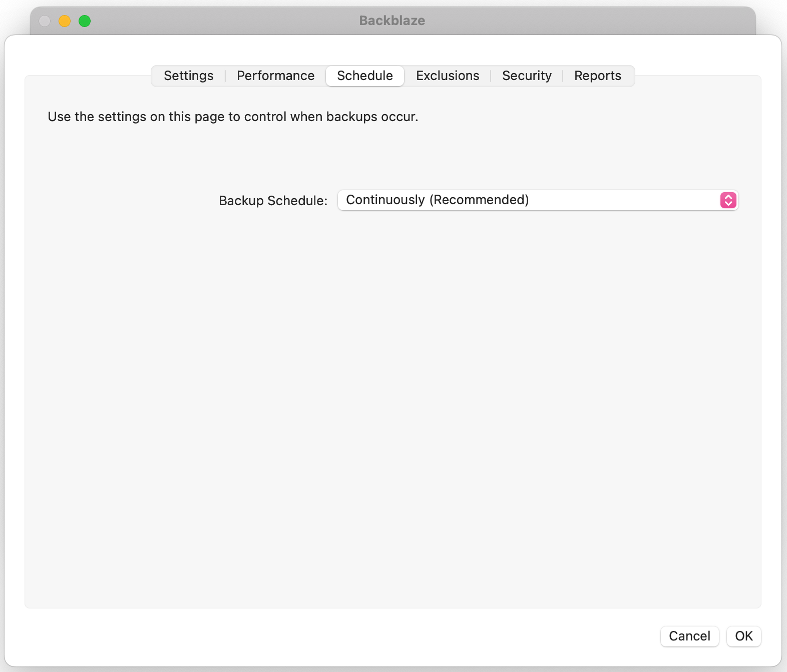The image size is (787, 672).
Task: Click the Backup Schedule label
Action: 273,201
